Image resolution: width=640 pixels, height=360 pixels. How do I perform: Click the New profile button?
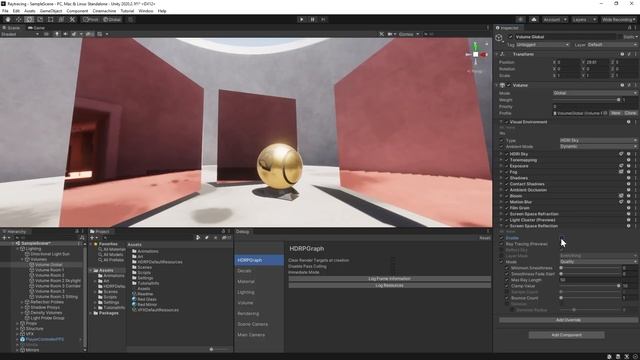point(616,113)
